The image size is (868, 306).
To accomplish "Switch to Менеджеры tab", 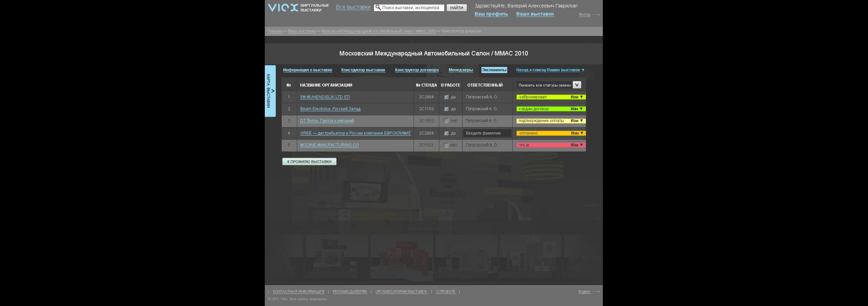I will (x=461, y=70).
